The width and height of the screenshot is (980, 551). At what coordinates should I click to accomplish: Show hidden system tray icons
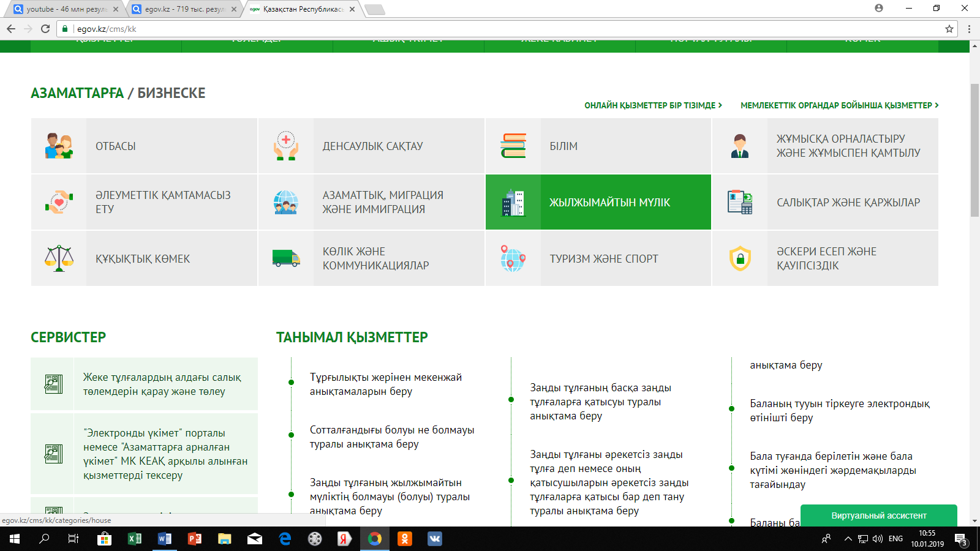[x=848, y=539]
